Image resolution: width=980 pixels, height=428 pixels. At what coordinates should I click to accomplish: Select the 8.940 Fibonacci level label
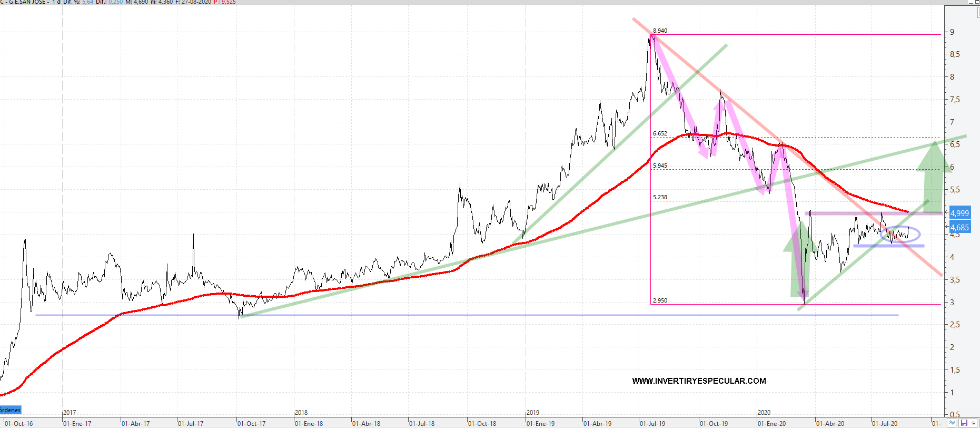(x=660, y=31)
